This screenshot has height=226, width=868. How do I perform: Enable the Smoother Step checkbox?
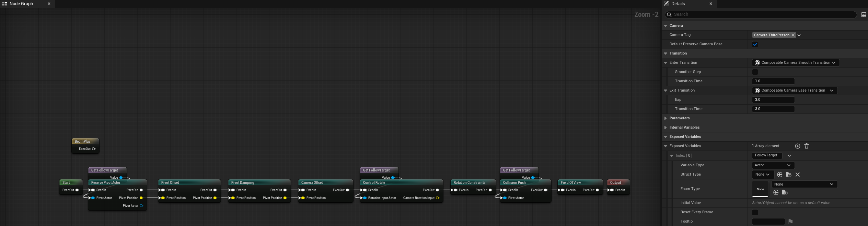[755, 72]
